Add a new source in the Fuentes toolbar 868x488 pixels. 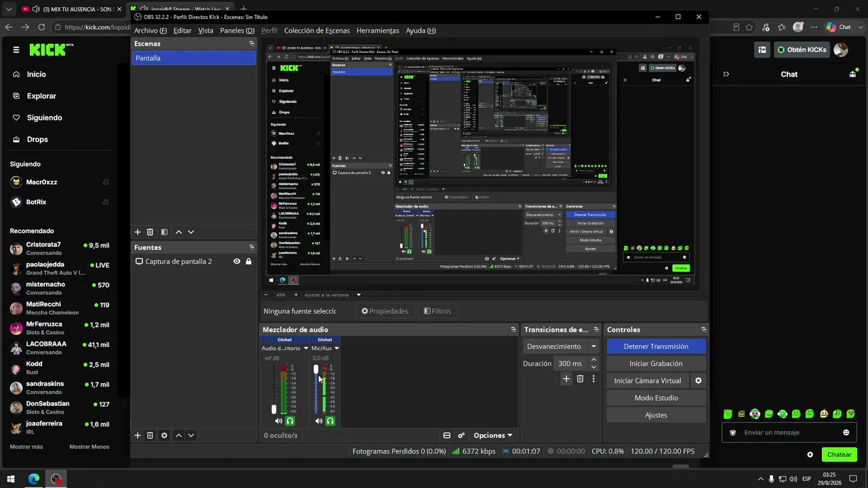coord(138,435)
